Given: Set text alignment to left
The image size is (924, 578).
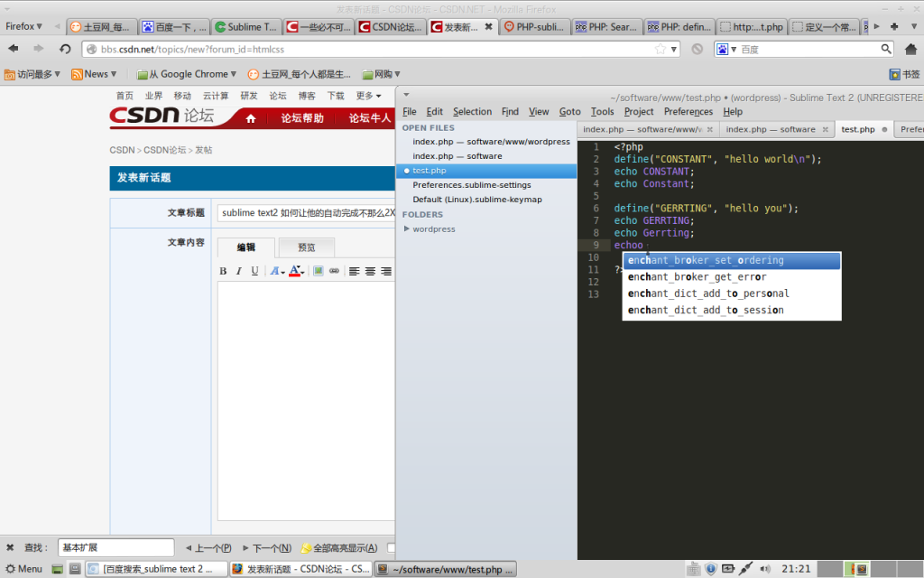Looking at the screenshot, I should [x=355, y=271].
